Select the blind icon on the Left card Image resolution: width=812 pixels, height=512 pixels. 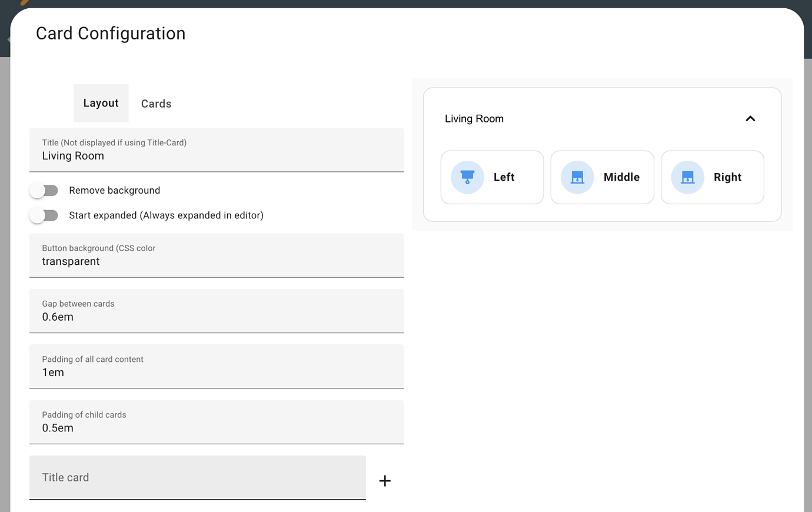point(467,177)
